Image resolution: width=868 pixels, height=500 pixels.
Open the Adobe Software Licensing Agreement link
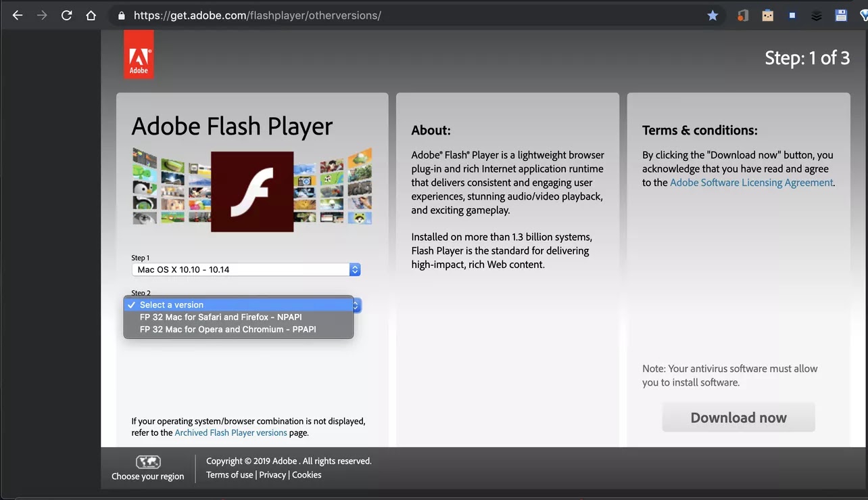[751, 183]
